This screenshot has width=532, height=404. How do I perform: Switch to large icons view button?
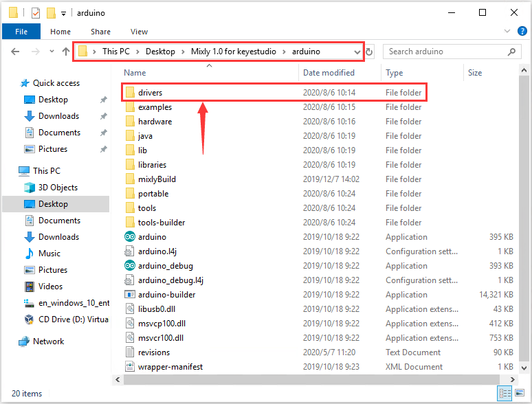pyautogui.click(x=520, y=394)
